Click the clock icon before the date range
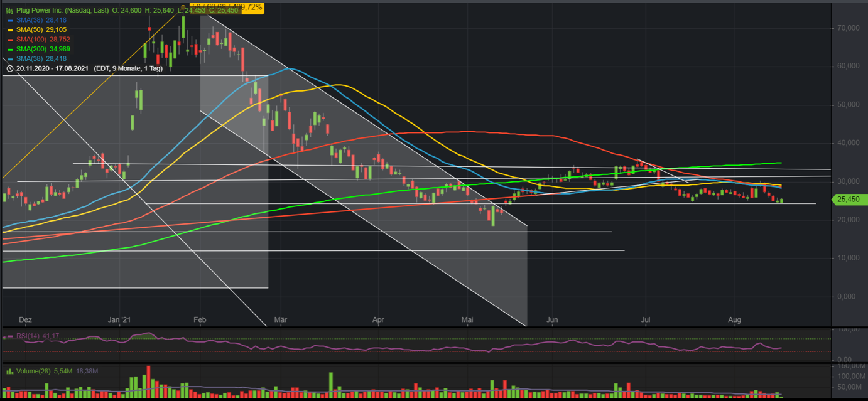 (x=9, y=68)
